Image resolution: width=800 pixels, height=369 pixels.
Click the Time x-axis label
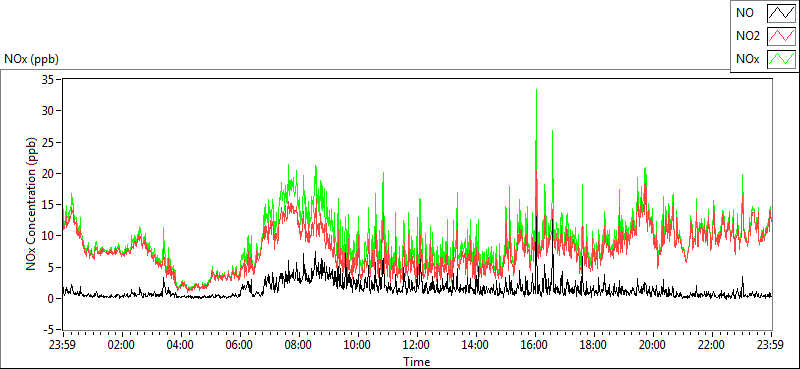coord(416,362)
